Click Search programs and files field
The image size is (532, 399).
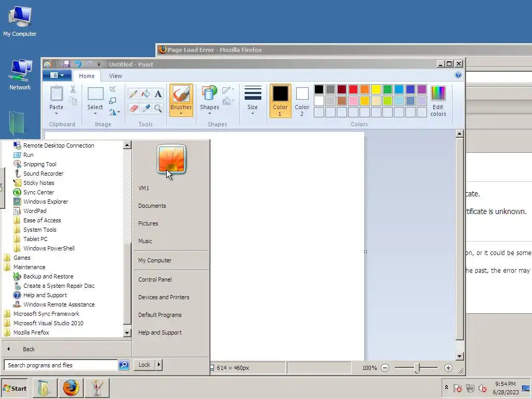point(61,365)
